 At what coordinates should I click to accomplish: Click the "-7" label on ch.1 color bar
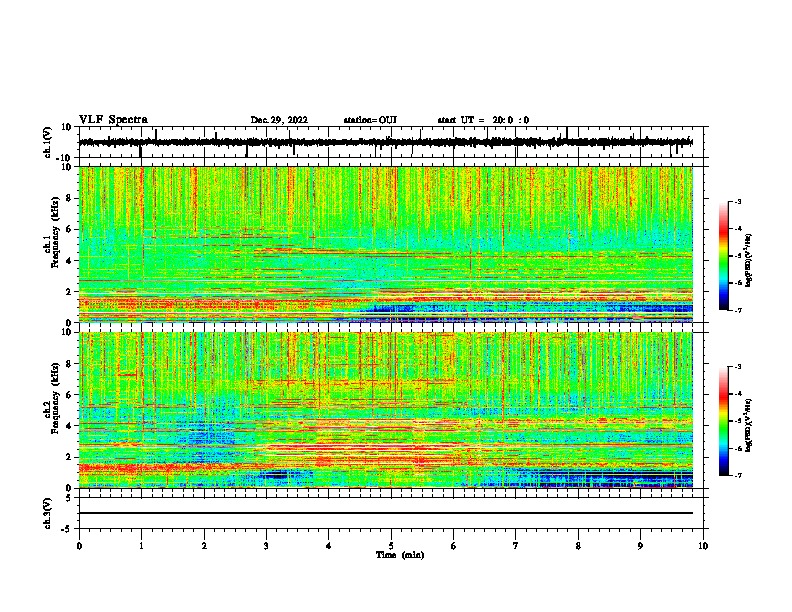[x=737, y=310]
